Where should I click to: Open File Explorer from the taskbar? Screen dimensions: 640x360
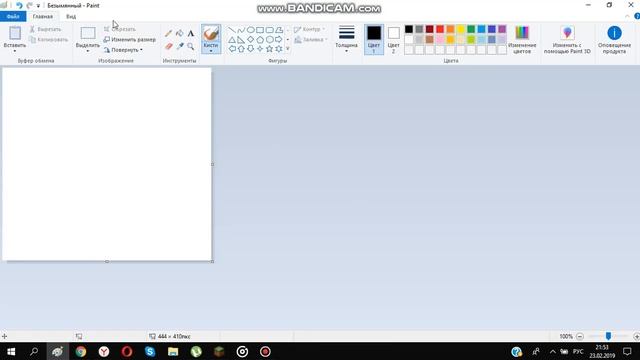pos(173,351)
